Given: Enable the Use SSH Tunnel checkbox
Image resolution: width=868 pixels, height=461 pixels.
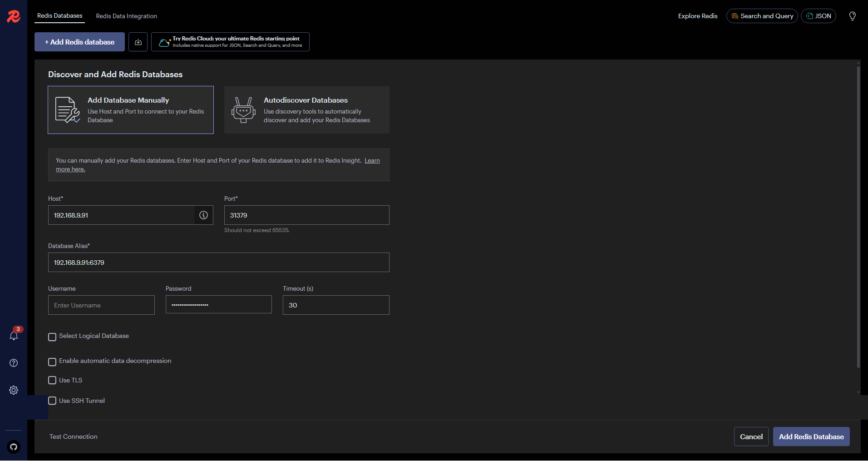Looking at the screenshot, I should coord(52,401).
